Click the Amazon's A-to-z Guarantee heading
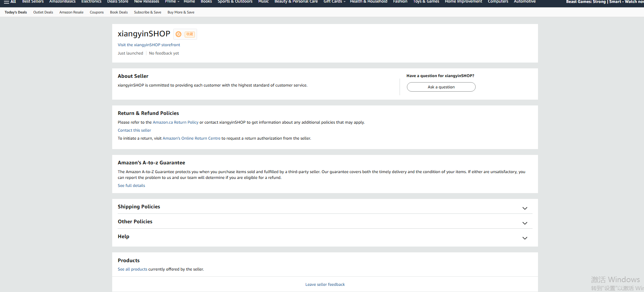Viewport: 644px width, 292px height. (152, 163)
